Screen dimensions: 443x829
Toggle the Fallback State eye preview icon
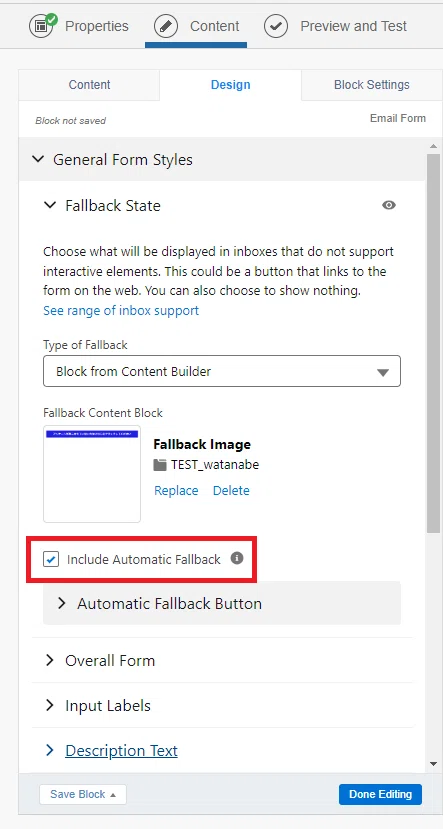pyautogui.click(x=389, y=205)
